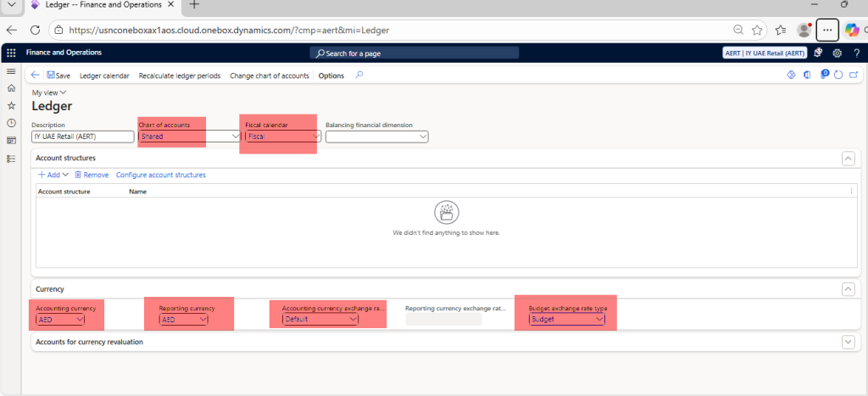Click the Save button
The height and width of the screenshot is (396, 868).
pos(58,75)
